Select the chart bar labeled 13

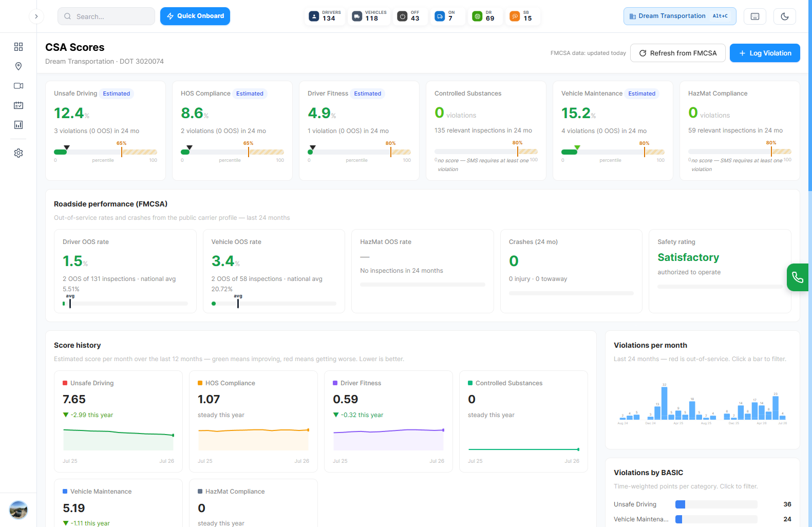click(x=657, y=413)
